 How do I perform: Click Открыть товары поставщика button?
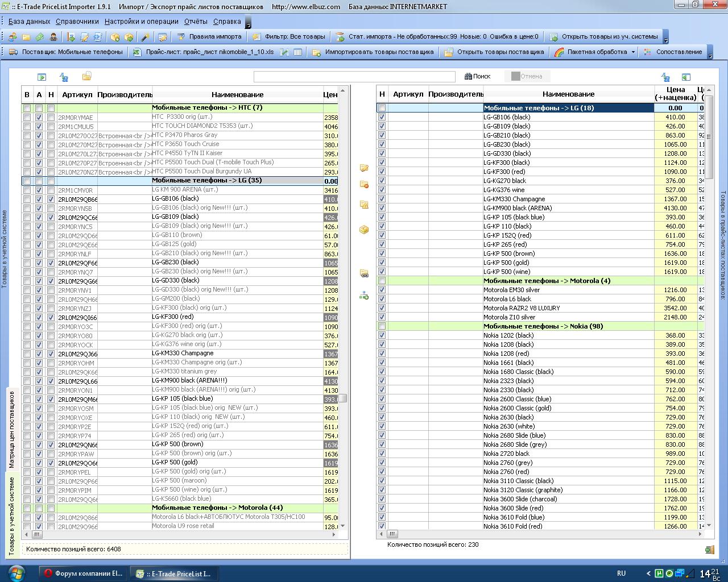(494, 52)
